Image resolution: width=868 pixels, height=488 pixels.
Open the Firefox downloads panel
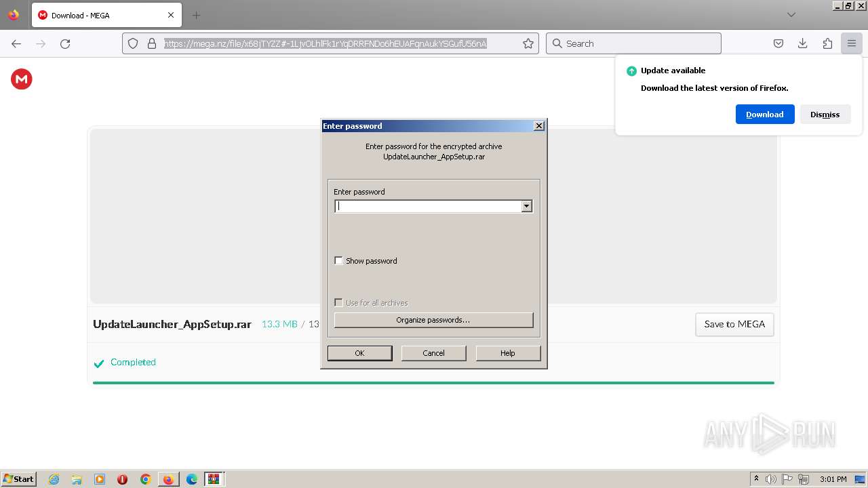click(x=803, y=43)
